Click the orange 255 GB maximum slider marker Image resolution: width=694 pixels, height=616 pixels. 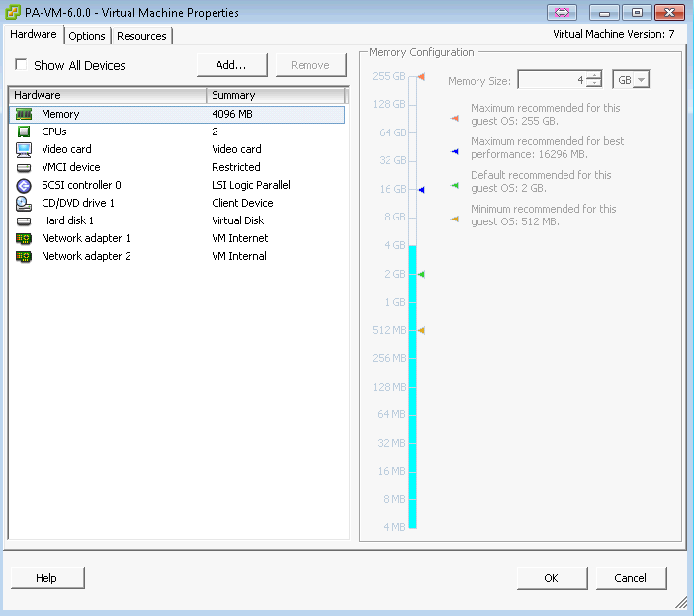[x=421, y=77]
